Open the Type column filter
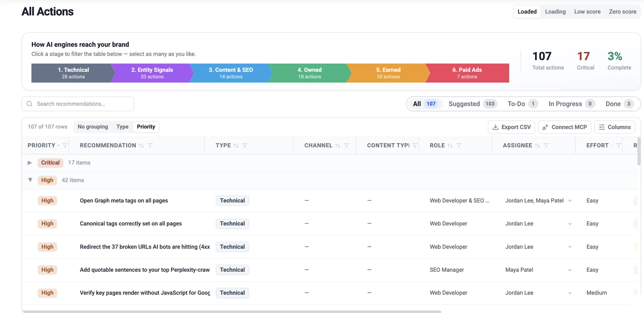This screenshot has height=313, width=644. point(245,145)
